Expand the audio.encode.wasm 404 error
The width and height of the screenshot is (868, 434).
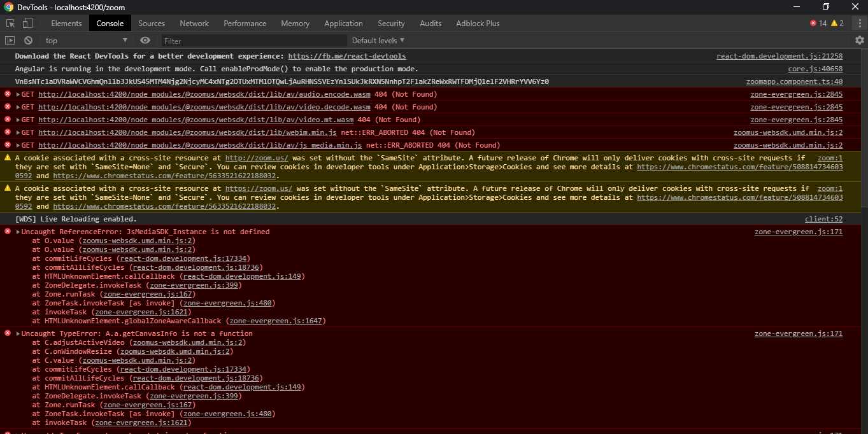pos(18,94)
